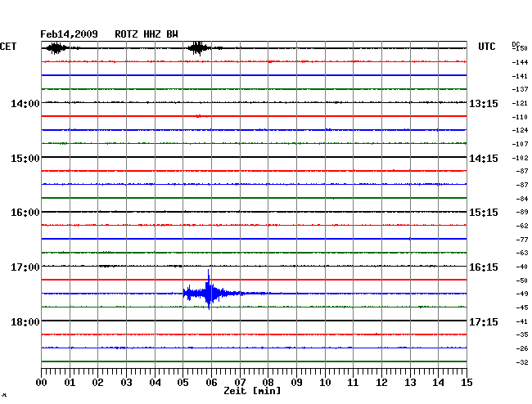Select the DC offset value -110
The image size is (532, 404).
click(520, 117)
